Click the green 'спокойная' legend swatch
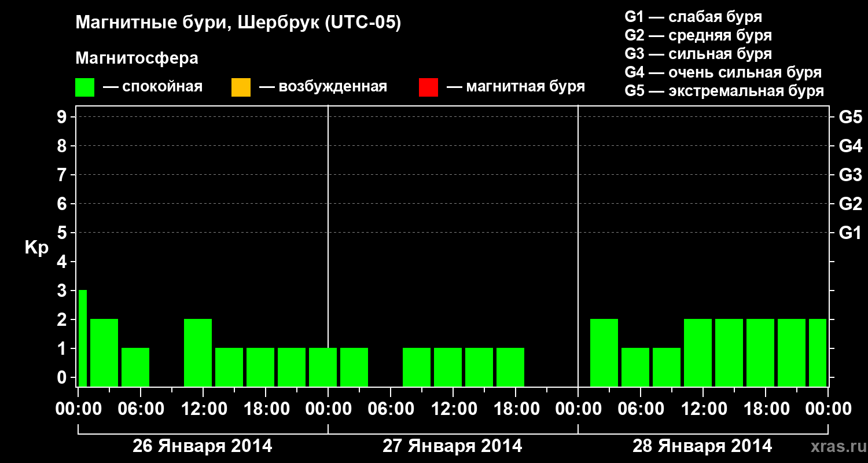This screenshot has height=463, width=868. click(x=85, y=87)
